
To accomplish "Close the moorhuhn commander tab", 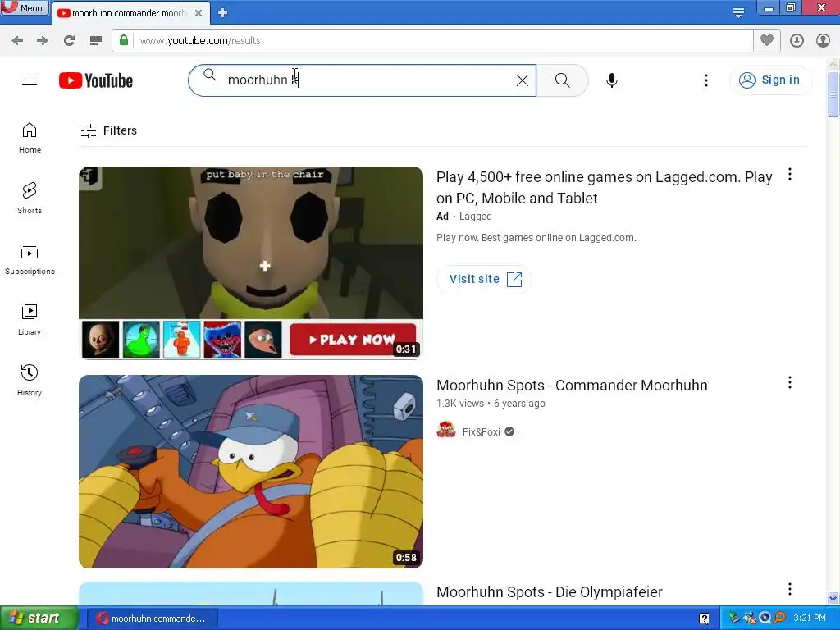I will point(199,13).
